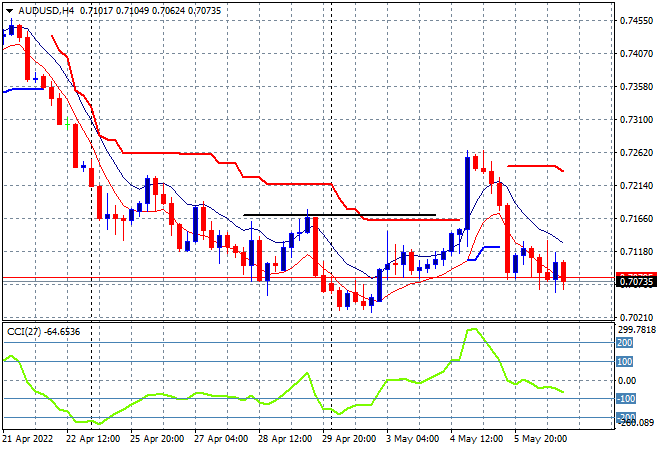The image size is (660, 450).
Task: Click the current price tag 0.70735 on the axis
Action: coord(636,282)
